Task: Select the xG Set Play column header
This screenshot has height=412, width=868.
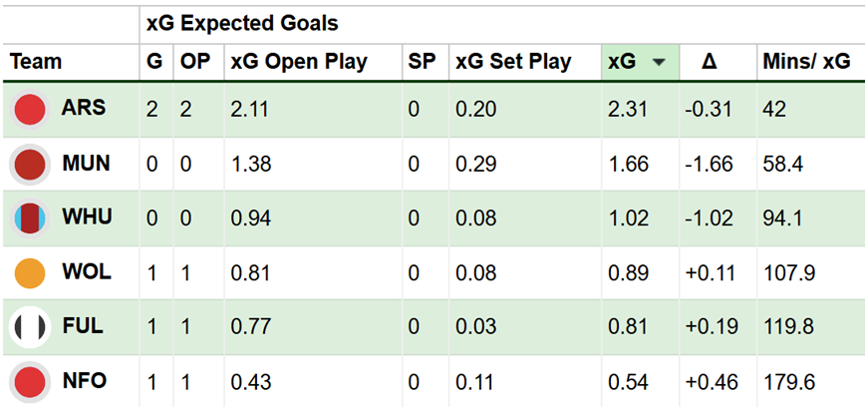Action: pos(513,62)
